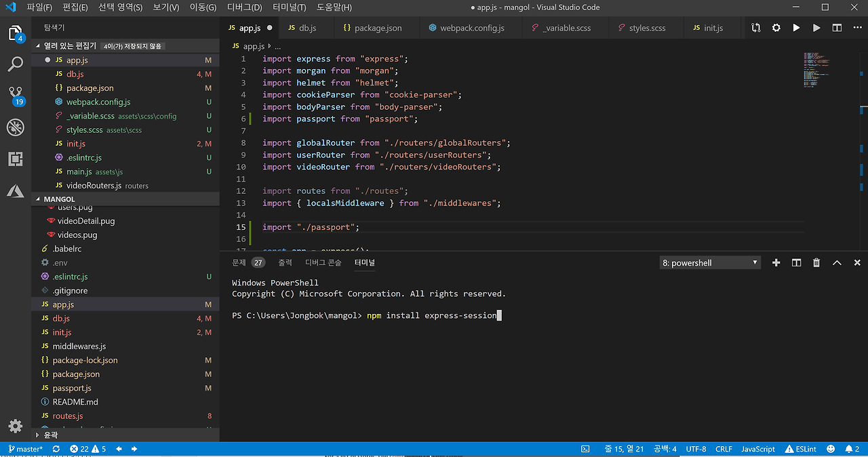Viewport: 868px width, 457px height.
Task: Open the 도움말(H) menu
Action: click(334, 7)
